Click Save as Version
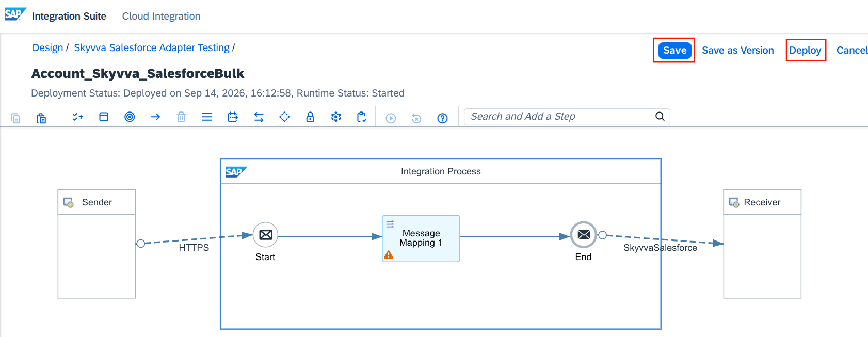Screen dimensions: 868x337 coord(738,51)
